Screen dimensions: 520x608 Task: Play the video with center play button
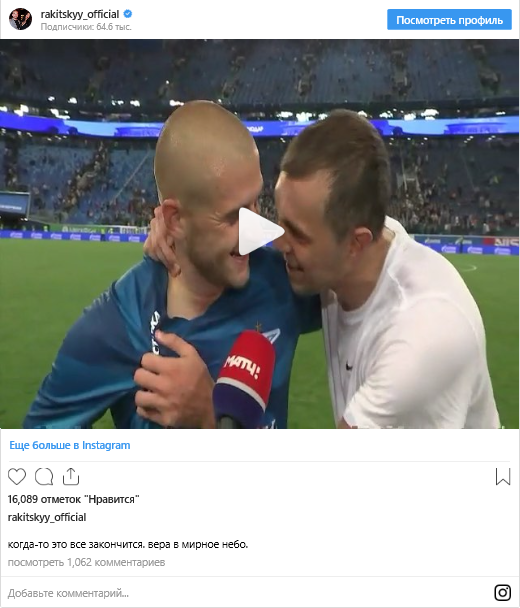tap(260, 232)
